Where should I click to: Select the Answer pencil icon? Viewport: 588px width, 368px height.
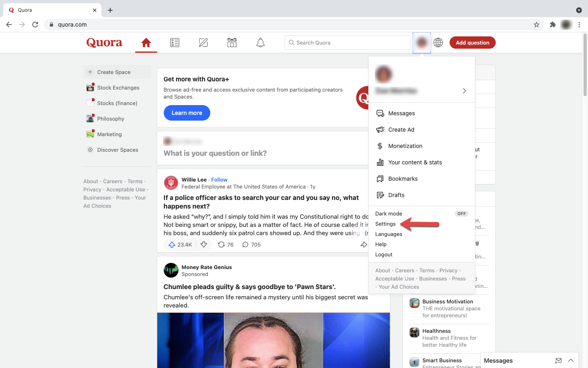click(203, 42)
